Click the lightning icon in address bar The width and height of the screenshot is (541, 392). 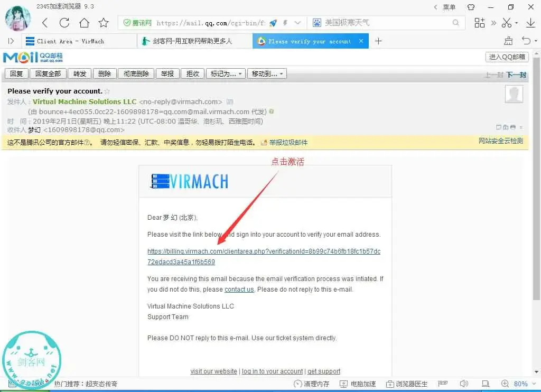(x=285, y=23)
